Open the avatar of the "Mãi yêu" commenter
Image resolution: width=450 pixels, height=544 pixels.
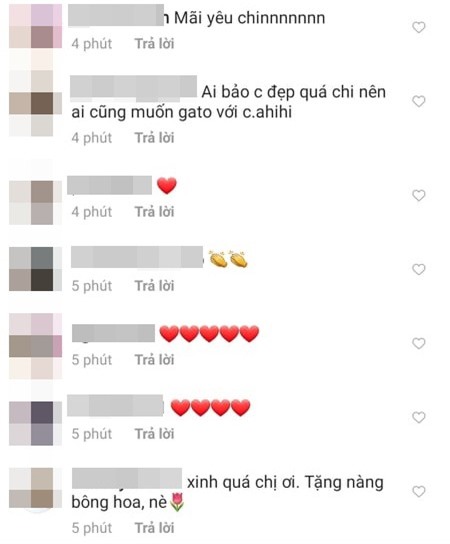coord(35,26)
